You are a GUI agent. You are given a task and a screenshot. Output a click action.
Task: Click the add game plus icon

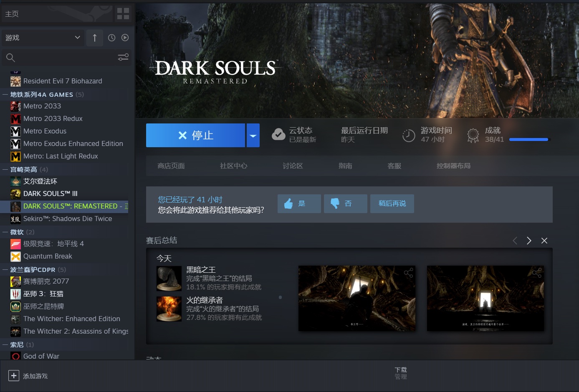14,376
